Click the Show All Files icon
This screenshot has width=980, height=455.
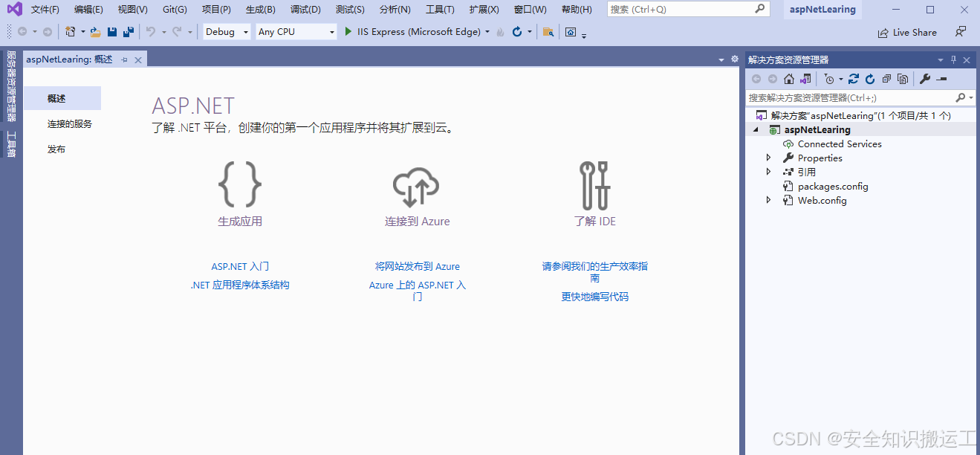903,79
